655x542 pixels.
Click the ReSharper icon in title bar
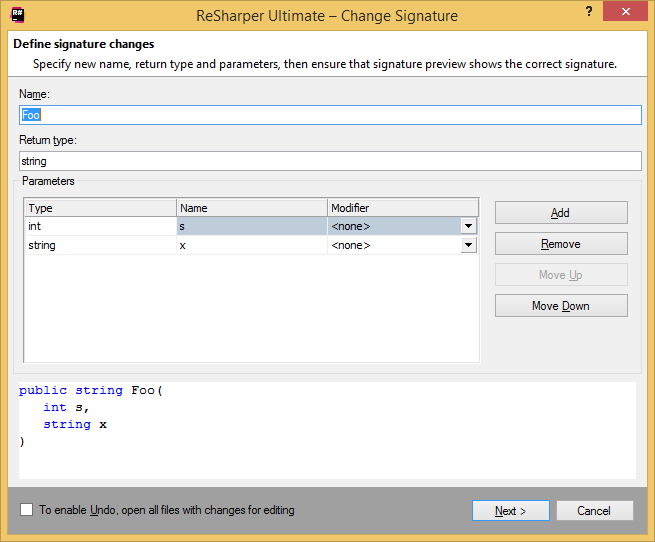pos(17,15)
